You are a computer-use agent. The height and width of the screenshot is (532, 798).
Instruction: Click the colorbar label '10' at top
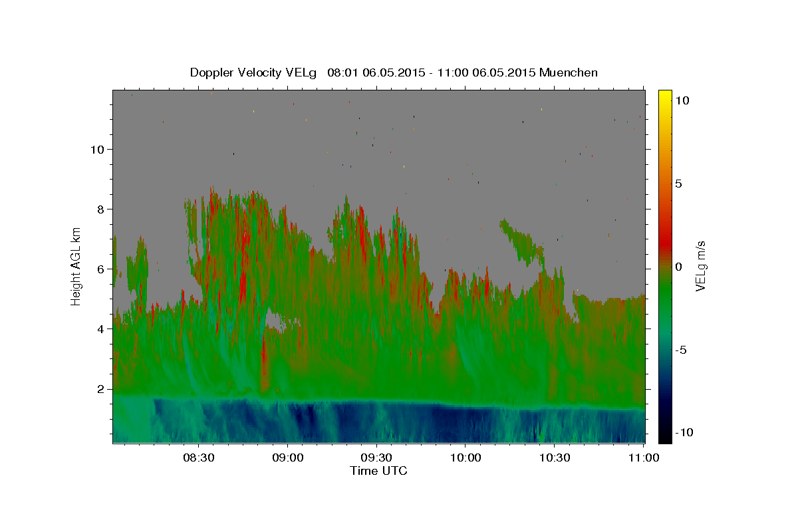682,100
